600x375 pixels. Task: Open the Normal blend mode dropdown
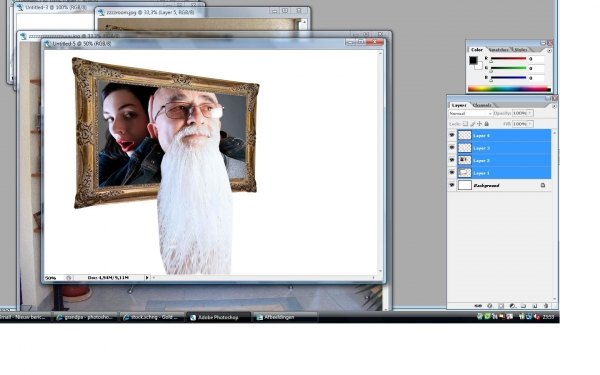point(470,113)
